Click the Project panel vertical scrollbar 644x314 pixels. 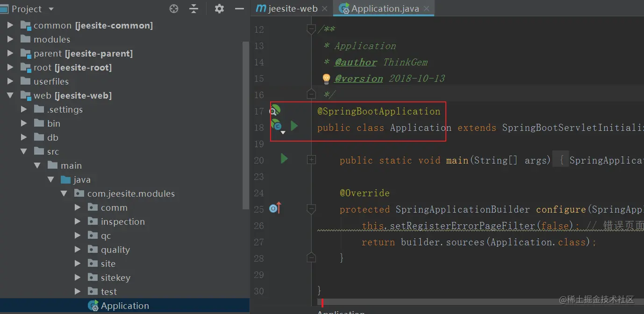tap(246, 125)
